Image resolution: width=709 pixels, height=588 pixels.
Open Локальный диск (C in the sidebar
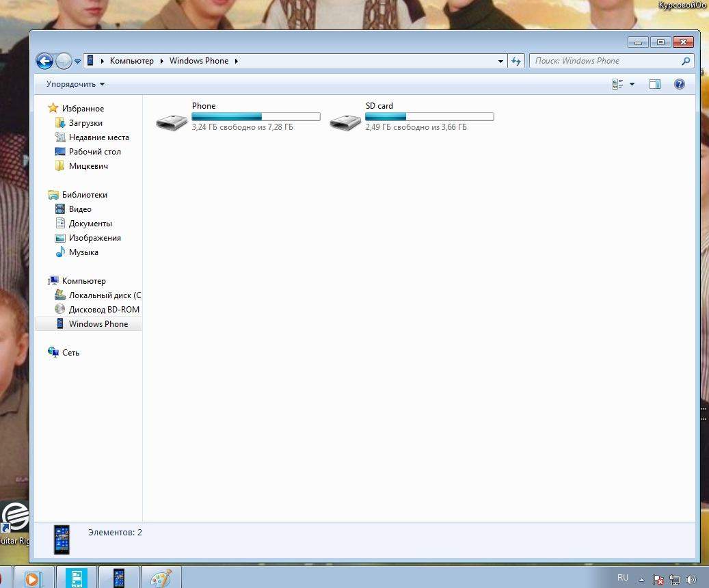(105, 295)
